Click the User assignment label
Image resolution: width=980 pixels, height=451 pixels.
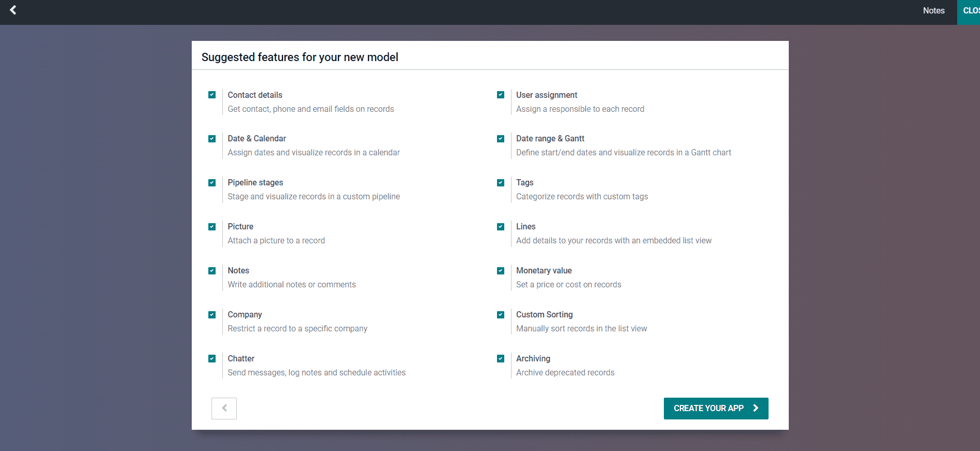click(x=547, y=95)
